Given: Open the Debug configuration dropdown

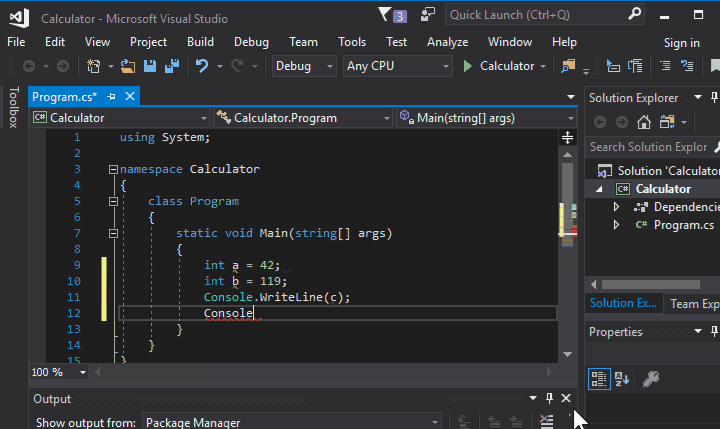Looking at the screenshot, I should 304,66.
